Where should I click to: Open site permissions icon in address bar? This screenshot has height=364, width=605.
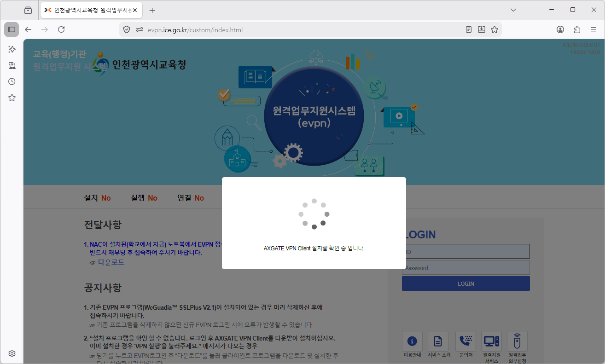point(140,29)
